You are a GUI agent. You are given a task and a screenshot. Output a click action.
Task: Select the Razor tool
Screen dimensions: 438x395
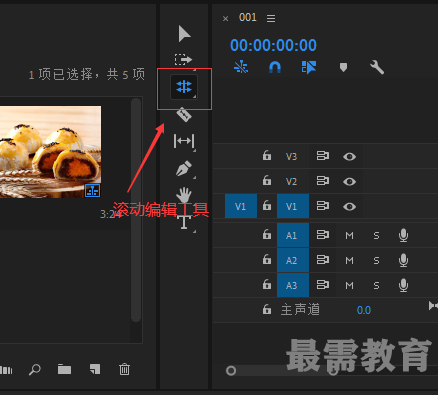(184, 115)
